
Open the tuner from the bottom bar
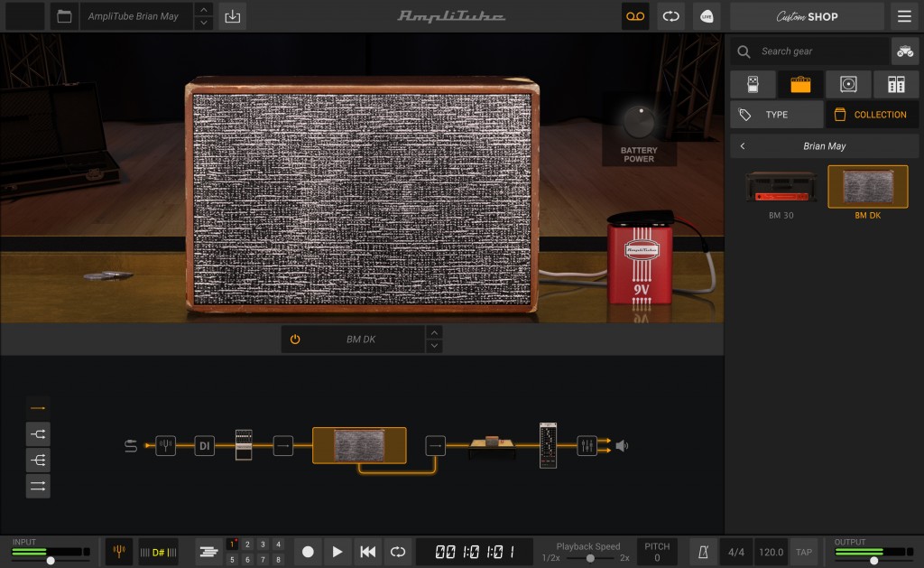click(119, 552)
